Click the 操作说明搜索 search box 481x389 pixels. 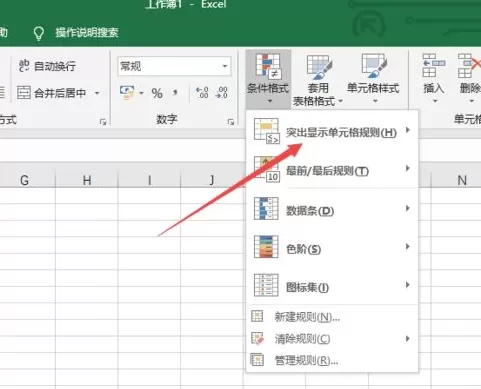point(87,33)
